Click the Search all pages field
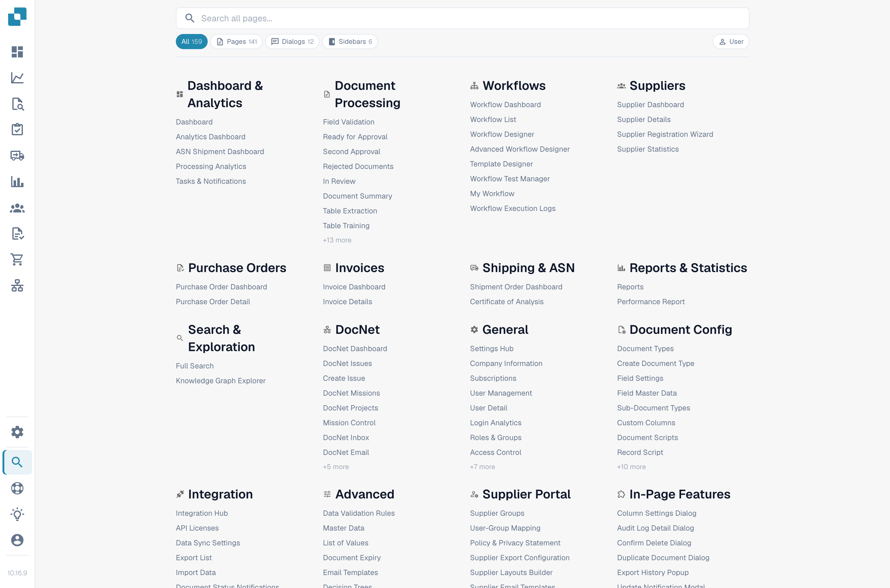This screenshot has height=588, width=890. pyautogui.click(x=462, y=19)
